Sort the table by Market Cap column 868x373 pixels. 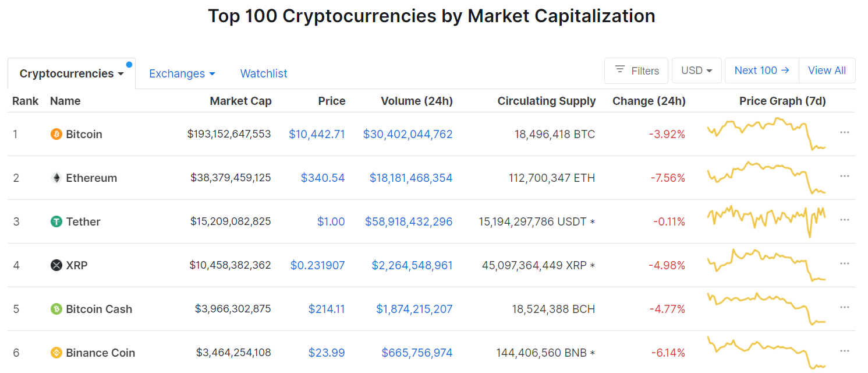click(x=240, y=101)
